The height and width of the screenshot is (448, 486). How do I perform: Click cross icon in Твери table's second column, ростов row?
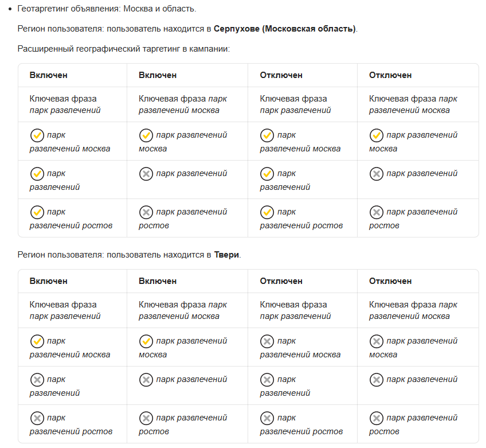[146, 418]
